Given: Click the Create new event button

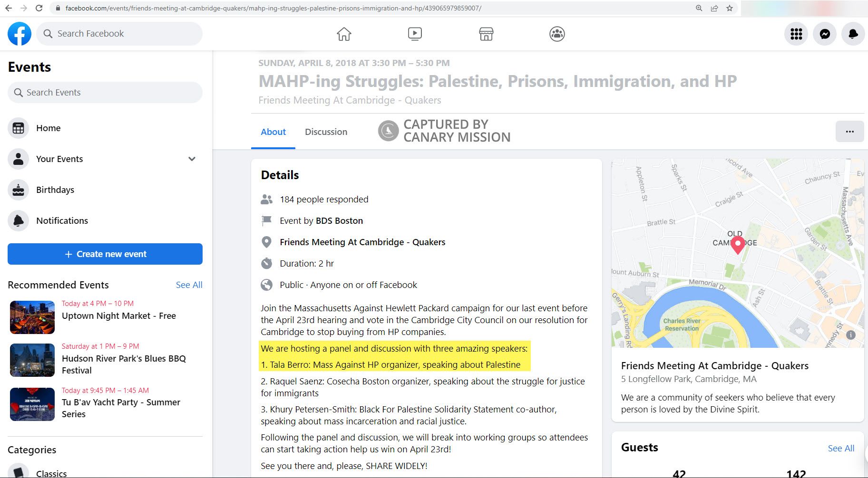Looking at the screenshot, I should 105,254.
